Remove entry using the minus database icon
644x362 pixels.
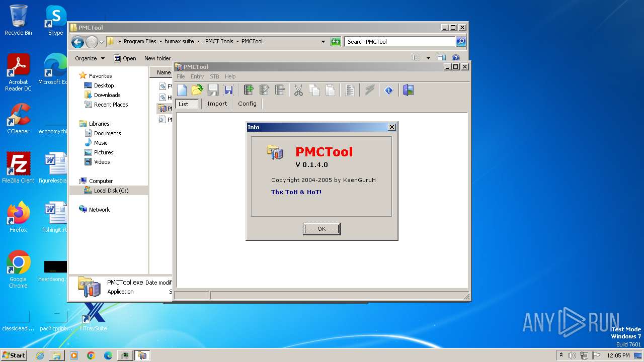coord(280,90)
